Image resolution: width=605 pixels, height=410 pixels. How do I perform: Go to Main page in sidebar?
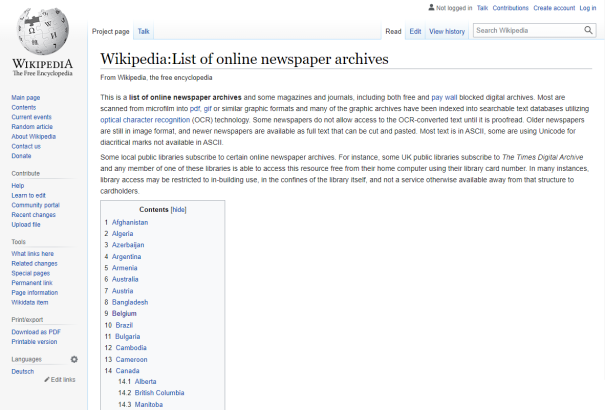click(26, 98)
